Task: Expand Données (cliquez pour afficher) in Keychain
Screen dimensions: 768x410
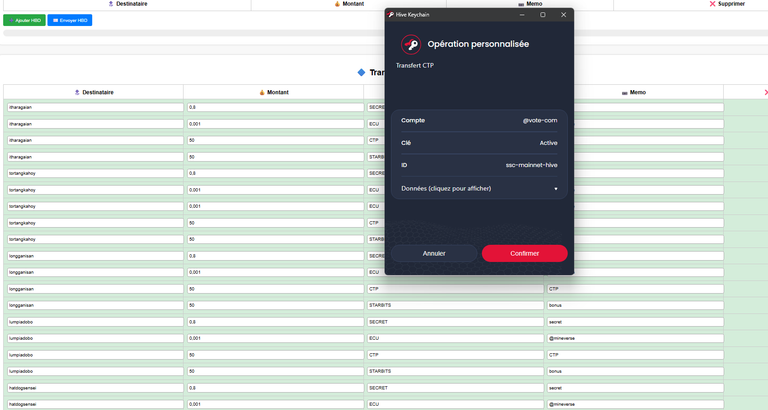Action: [x=479, y=189]
